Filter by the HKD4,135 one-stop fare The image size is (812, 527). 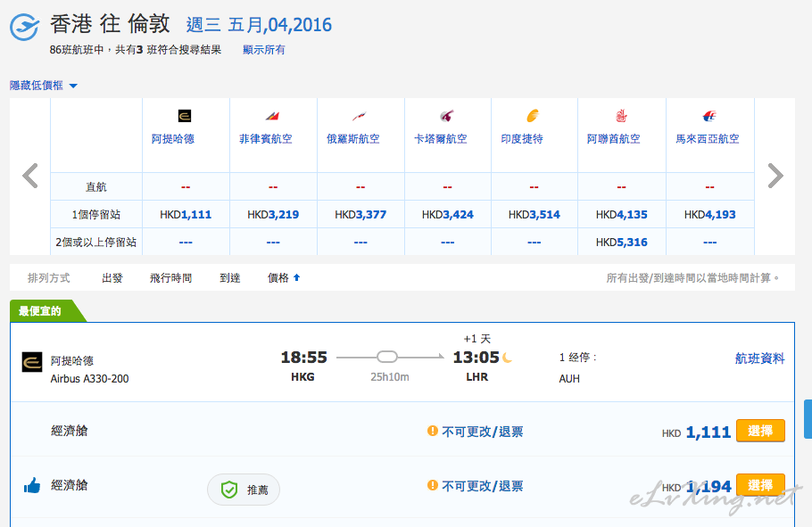coord(621,214)
